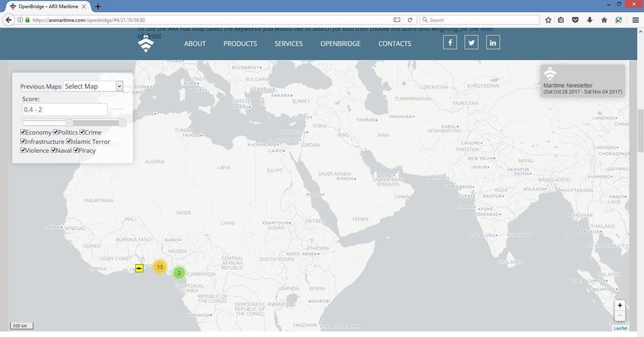644x337 pixels.
Task: Open the Twitter social icon
Action: 472,43
